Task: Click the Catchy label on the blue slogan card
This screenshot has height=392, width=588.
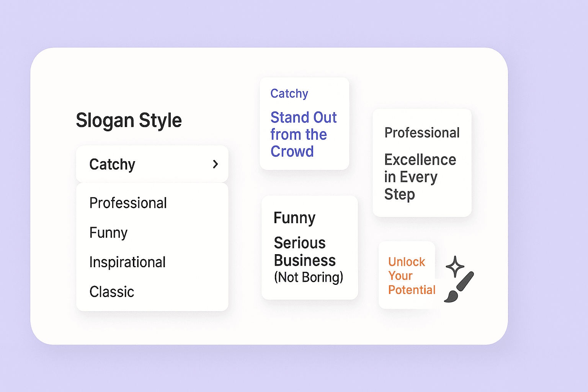Action: pyautogui.click(x=289, y=93)
